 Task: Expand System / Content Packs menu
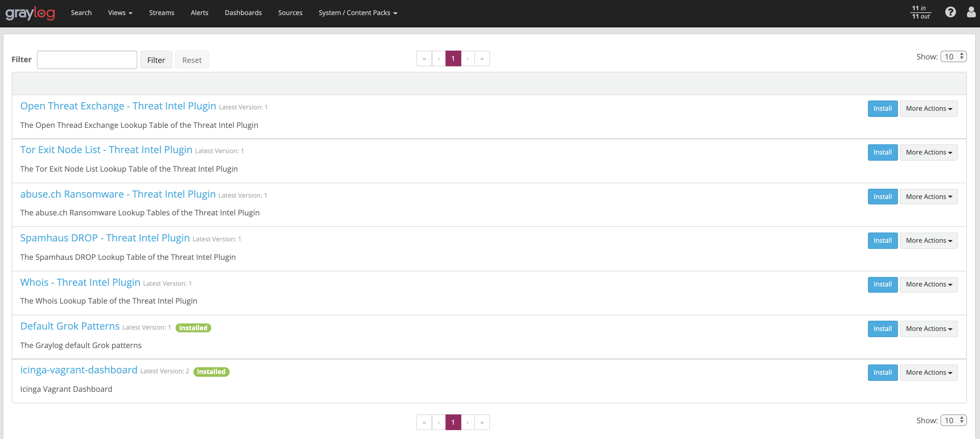358,13
